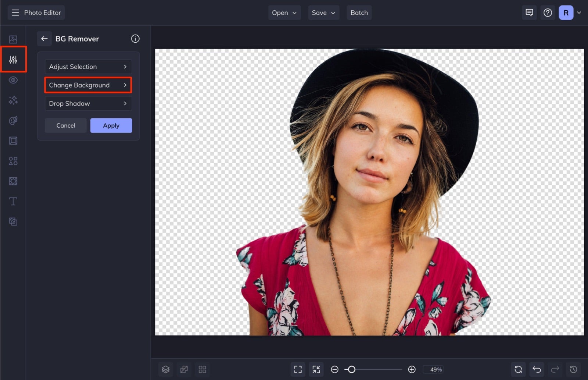Image resolution: width=588 pixels, height=380 pixels.
Task: Click the eye retouch icon in sidebar
Action: 13,80
